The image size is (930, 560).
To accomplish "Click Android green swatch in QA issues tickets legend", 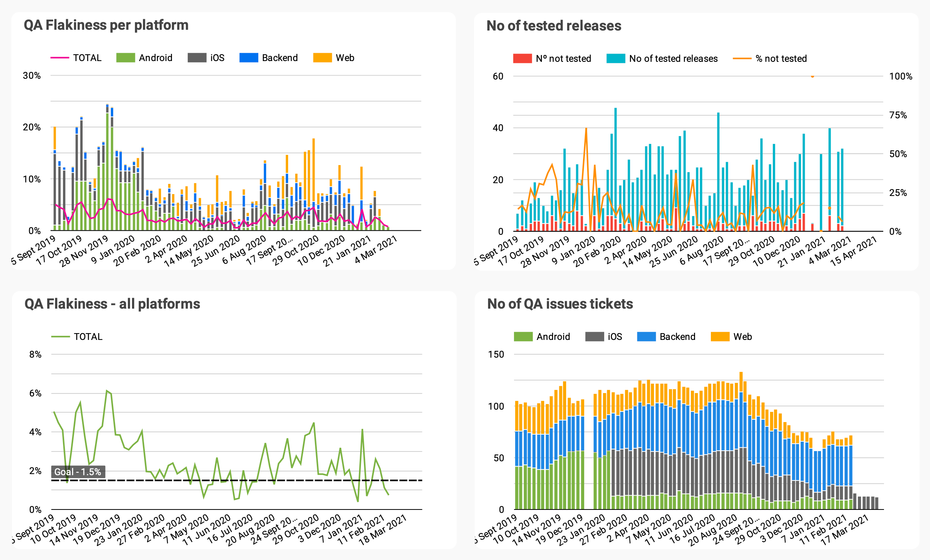I will pyautogui.click(x=523, y=337).
